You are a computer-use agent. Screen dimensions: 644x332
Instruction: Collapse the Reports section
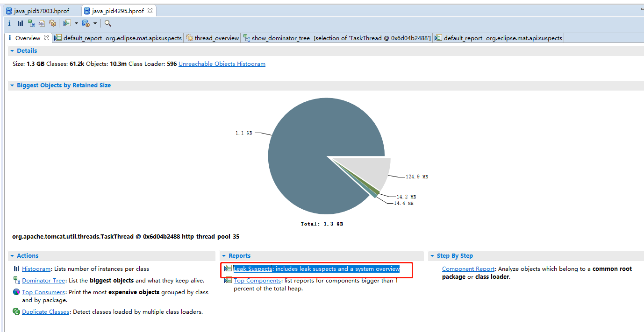click(224, 256)
